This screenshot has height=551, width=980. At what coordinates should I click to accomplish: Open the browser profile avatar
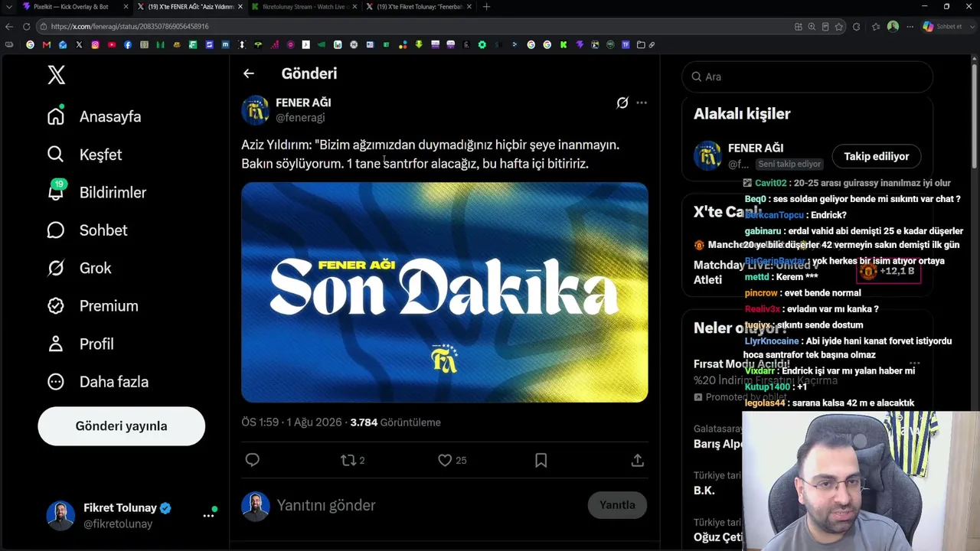[x=893, y=27]
